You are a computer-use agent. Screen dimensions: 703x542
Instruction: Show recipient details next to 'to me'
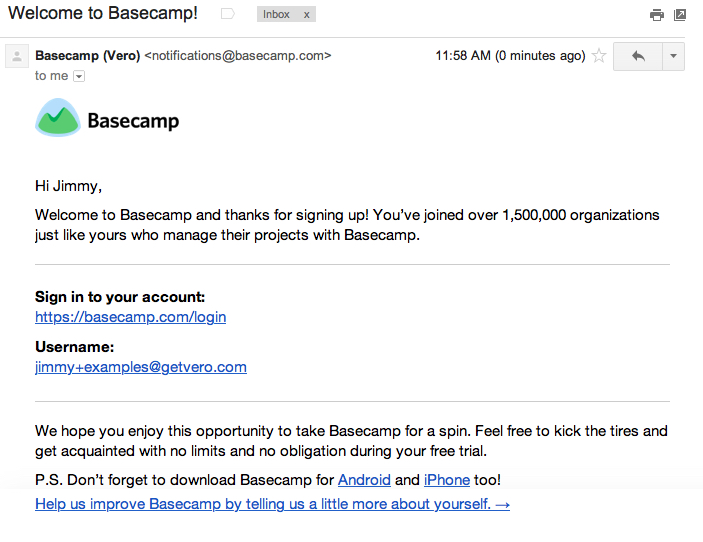pos(79,76)
